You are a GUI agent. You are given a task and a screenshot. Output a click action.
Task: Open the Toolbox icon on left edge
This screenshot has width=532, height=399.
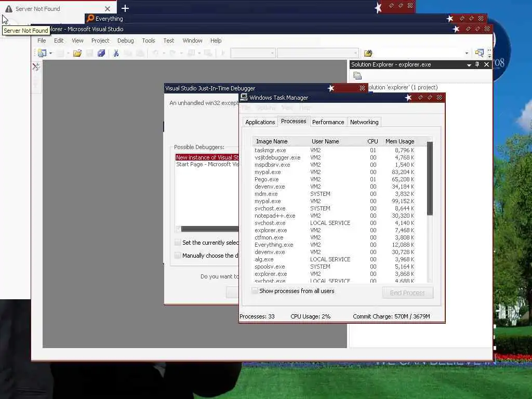click(36, 66)
